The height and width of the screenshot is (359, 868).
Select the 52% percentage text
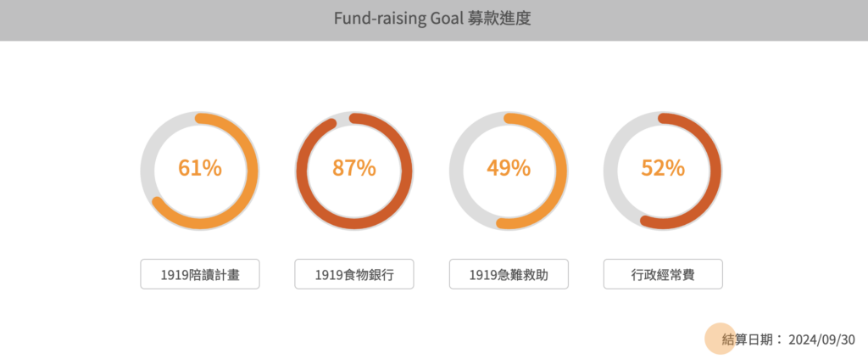tap(663, 168)
